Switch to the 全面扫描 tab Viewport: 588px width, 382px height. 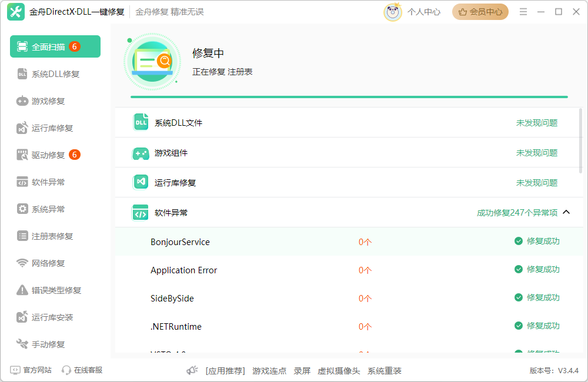(x=55, y=46)
